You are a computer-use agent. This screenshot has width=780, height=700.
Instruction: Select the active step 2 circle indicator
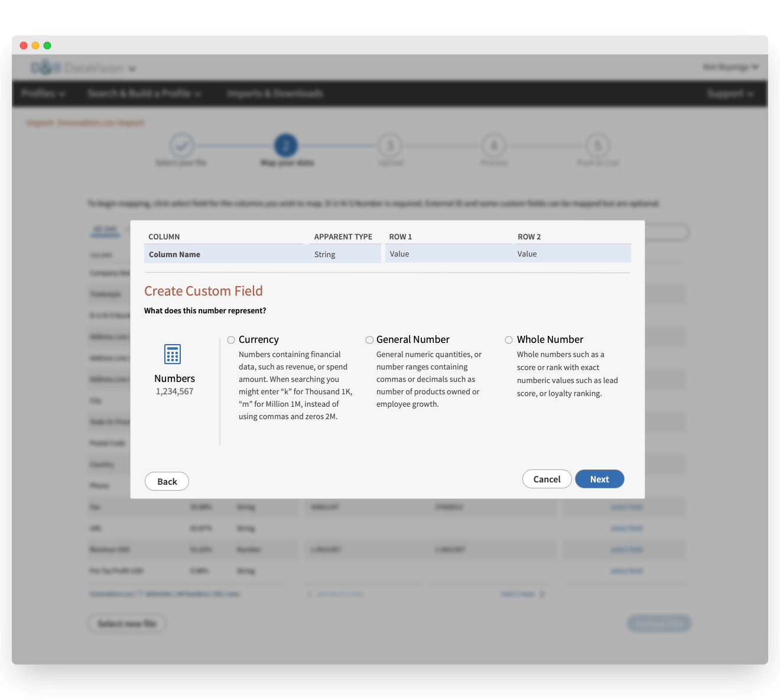(x=285, y=147)
